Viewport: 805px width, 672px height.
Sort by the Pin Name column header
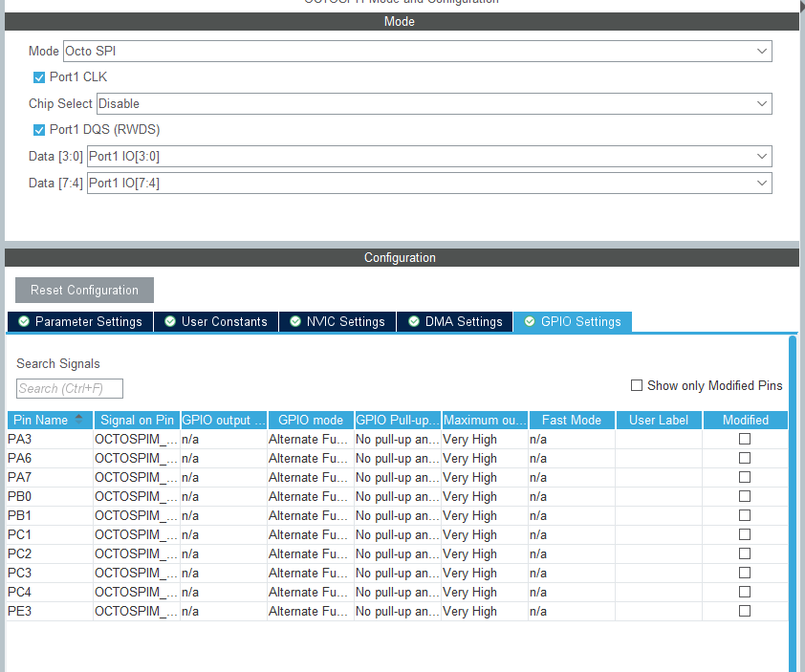point(50,420)
